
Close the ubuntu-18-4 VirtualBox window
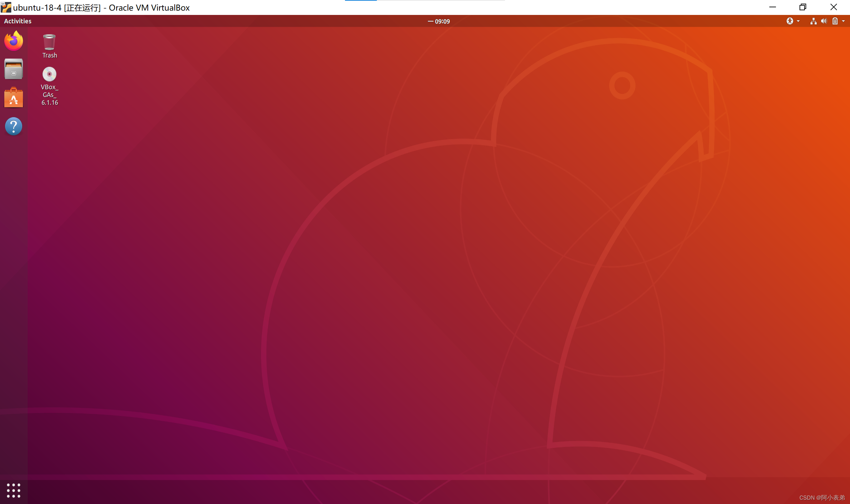834,7
